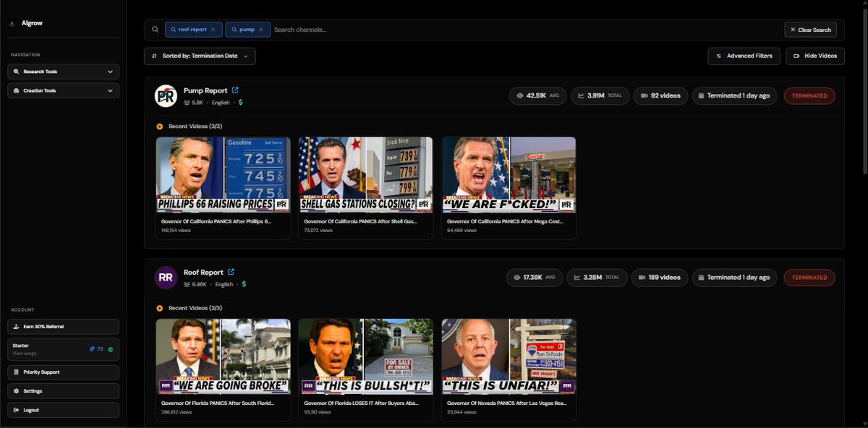Click the 3.28M total views stat
Screen dimensions: 868x428
(x=597, y=278)
